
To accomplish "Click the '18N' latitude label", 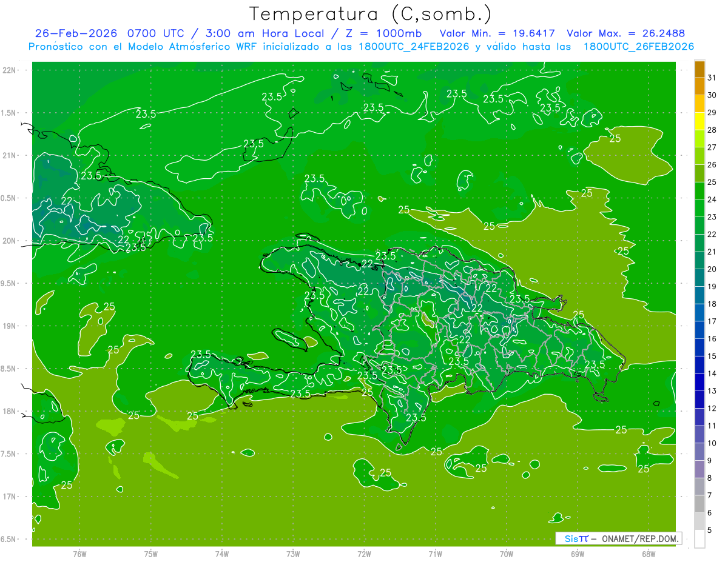I will pos(10,411).
